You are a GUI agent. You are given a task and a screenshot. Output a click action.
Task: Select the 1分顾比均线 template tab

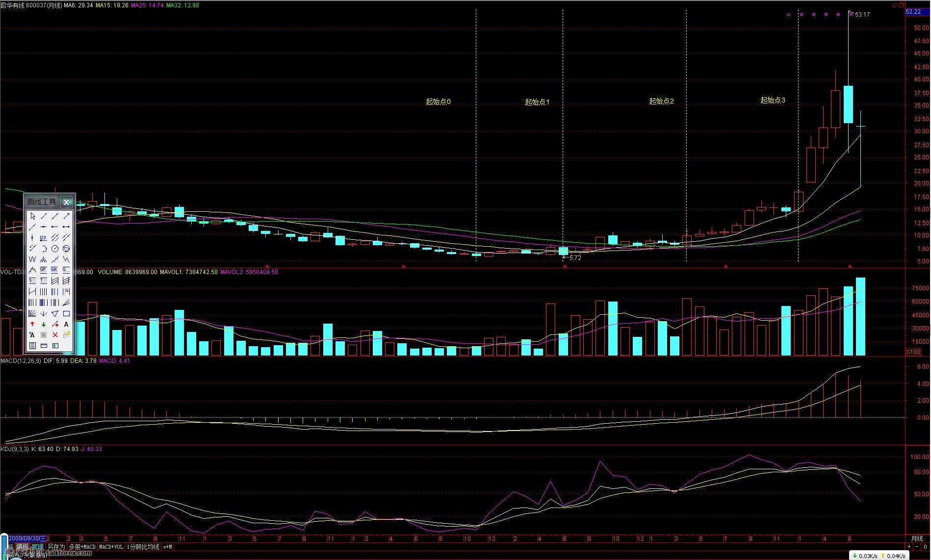[143, 547]
